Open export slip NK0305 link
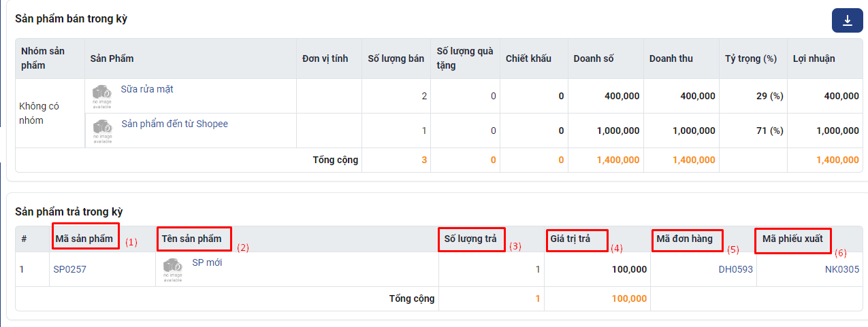Viewport: 868px width, 327px height. click(x=841, y=269)
